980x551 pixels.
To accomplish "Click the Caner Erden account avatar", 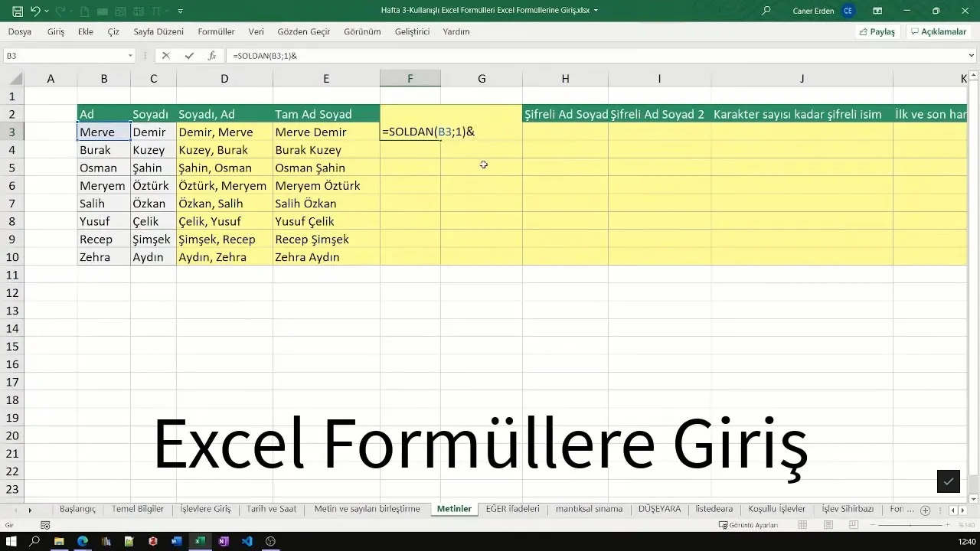I will pos(848,11).
